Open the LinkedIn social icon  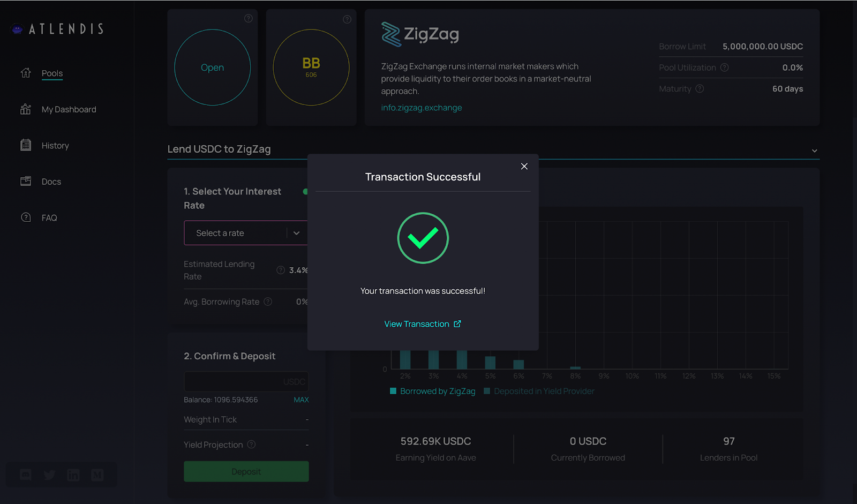click(73, 475)
